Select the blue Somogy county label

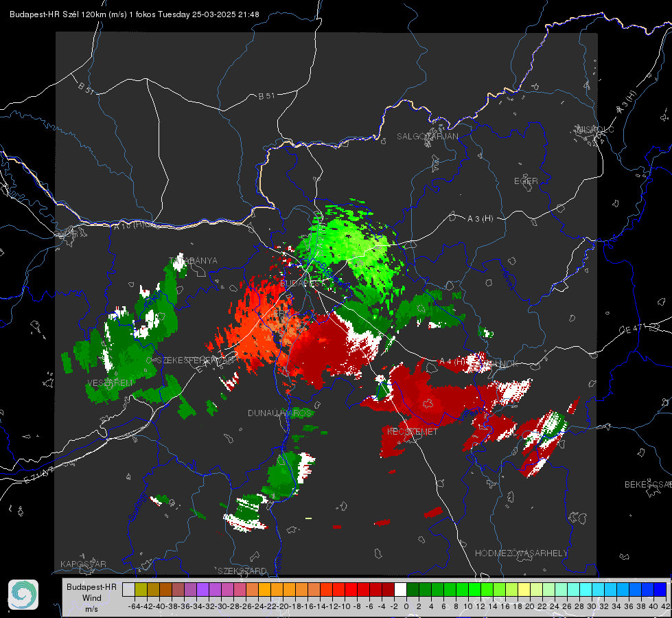[x=138, y=507]
